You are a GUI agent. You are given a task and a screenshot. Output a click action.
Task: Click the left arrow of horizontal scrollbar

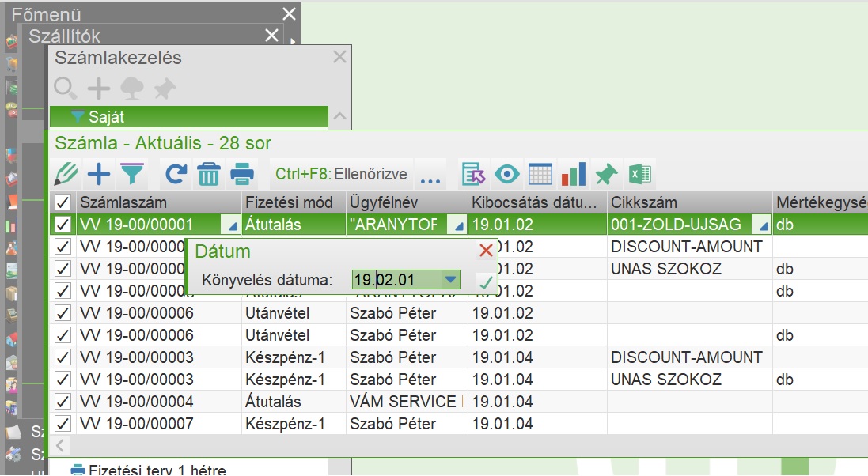click(60, 445)
